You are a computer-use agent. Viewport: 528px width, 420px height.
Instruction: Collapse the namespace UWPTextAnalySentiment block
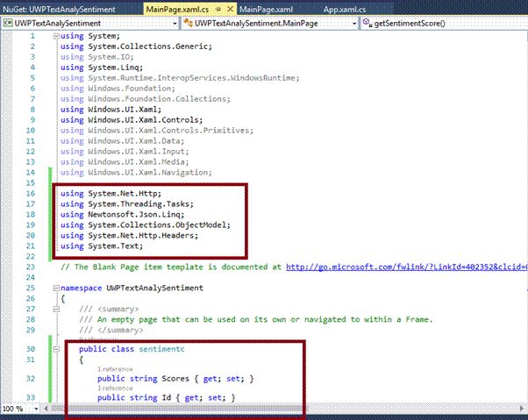pyautogui.click(x=56, y=288)
